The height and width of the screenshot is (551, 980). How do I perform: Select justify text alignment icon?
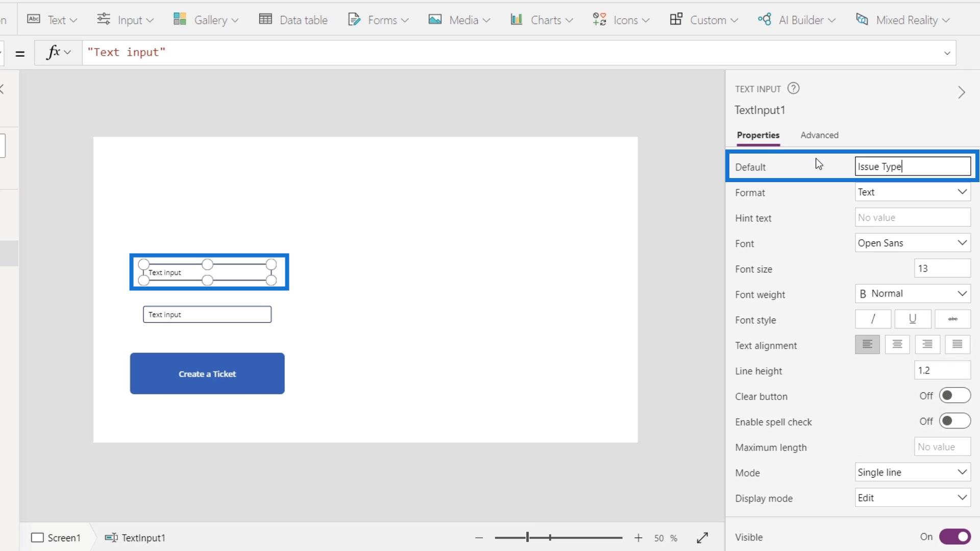957,345
